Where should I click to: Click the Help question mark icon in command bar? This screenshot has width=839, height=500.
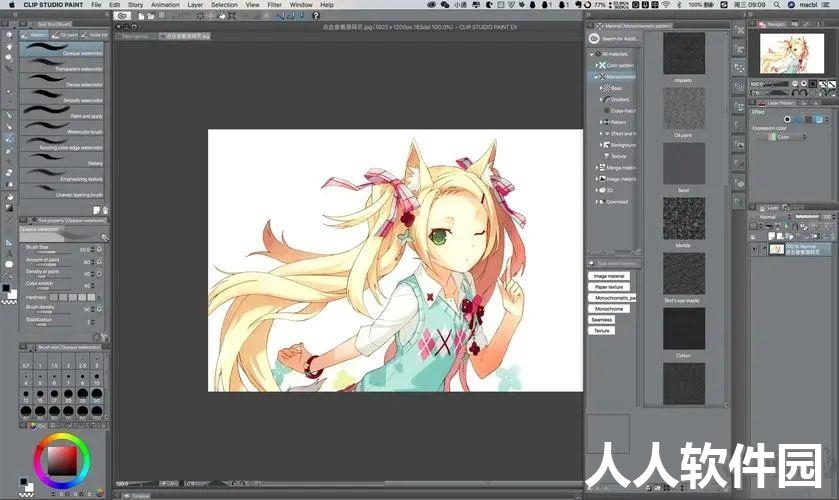tap(316, 16)
